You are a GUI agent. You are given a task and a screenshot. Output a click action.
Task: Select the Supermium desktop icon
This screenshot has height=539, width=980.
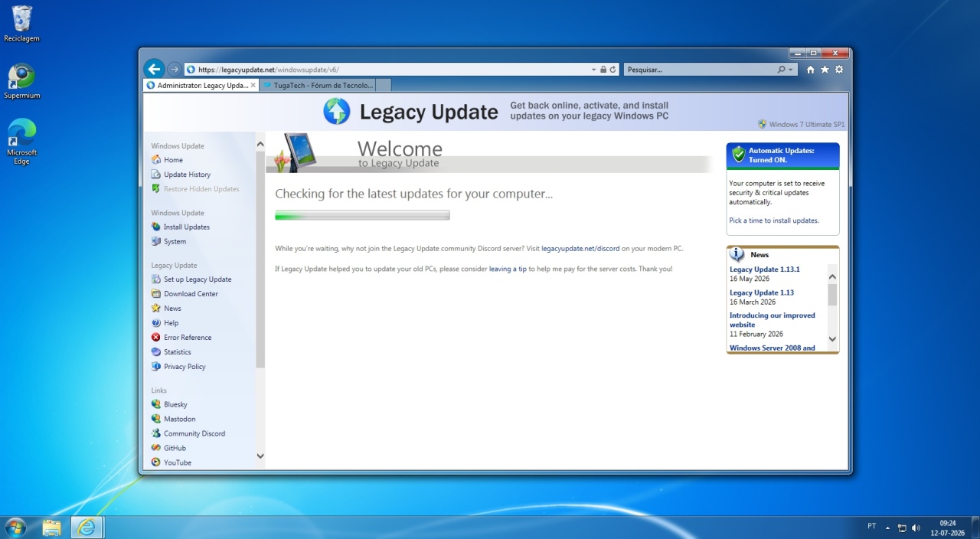21,81
